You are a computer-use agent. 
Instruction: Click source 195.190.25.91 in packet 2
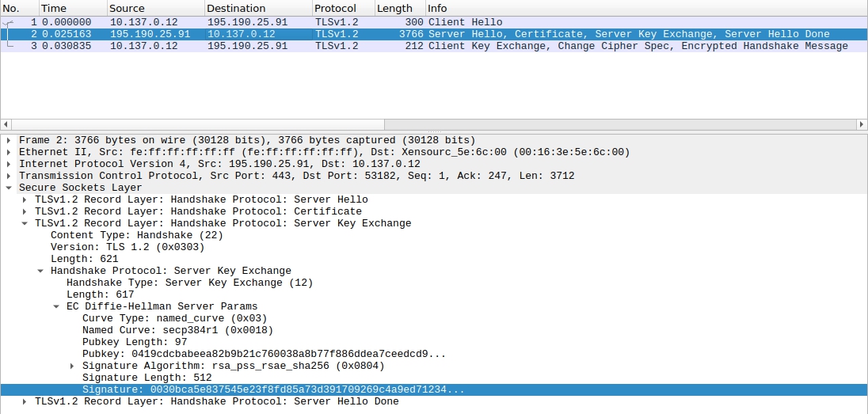tap(150, 34)
